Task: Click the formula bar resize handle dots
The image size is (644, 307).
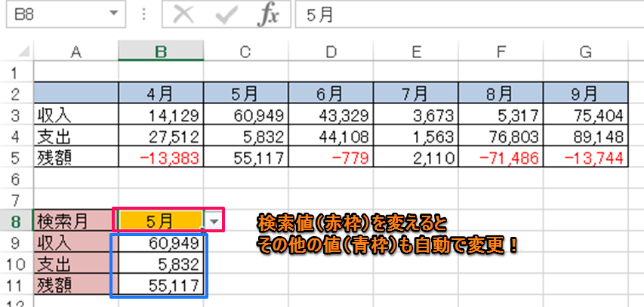Action: coord(142,16)
